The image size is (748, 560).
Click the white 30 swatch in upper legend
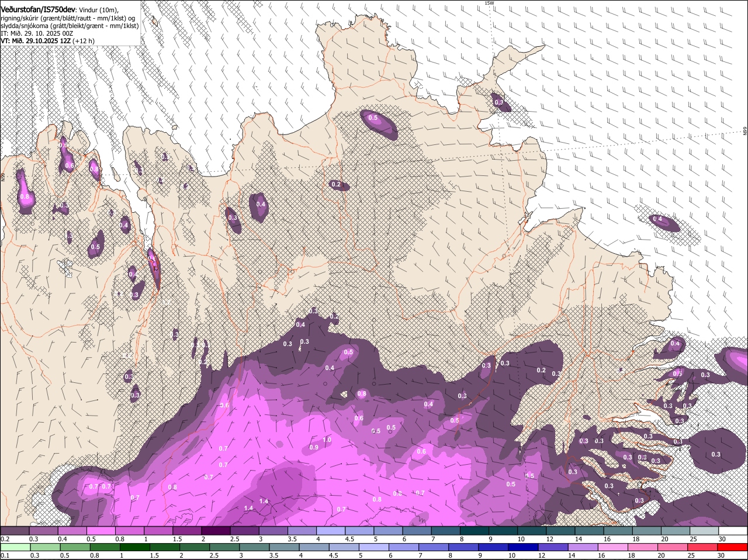pyautogui.click(x=733, y=530)
